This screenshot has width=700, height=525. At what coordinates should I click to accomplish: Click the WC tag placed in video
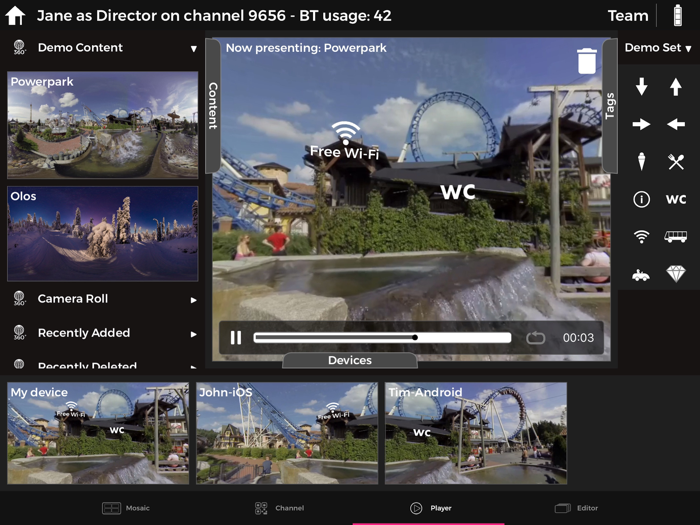458,192
